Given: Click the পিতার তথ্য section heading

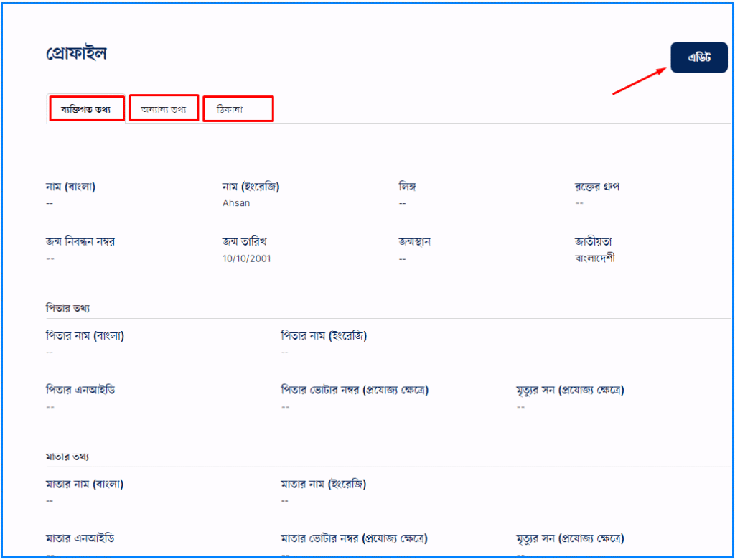Looking at the screenshot, I should tap(67, 308).
